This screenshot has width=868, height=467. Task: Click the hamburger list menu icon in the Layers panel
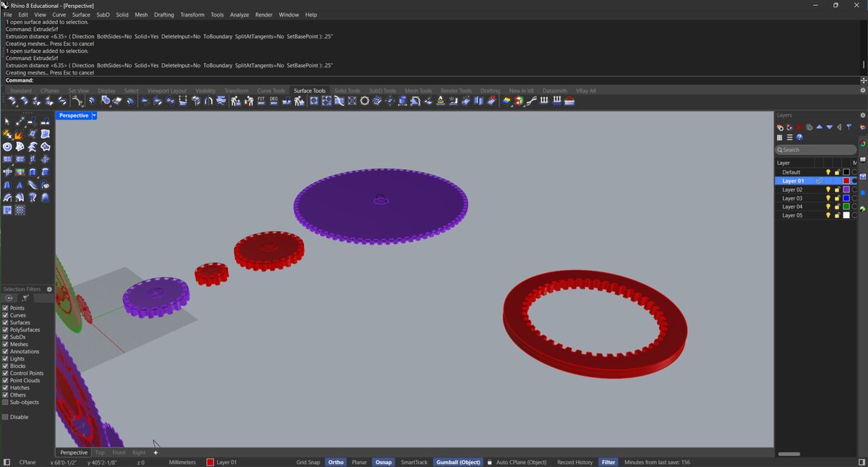[790, 137]
